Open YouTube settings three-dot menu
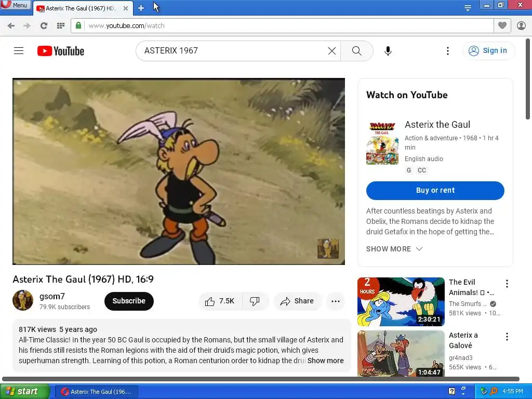532x399 pixels. coord(448,51)
